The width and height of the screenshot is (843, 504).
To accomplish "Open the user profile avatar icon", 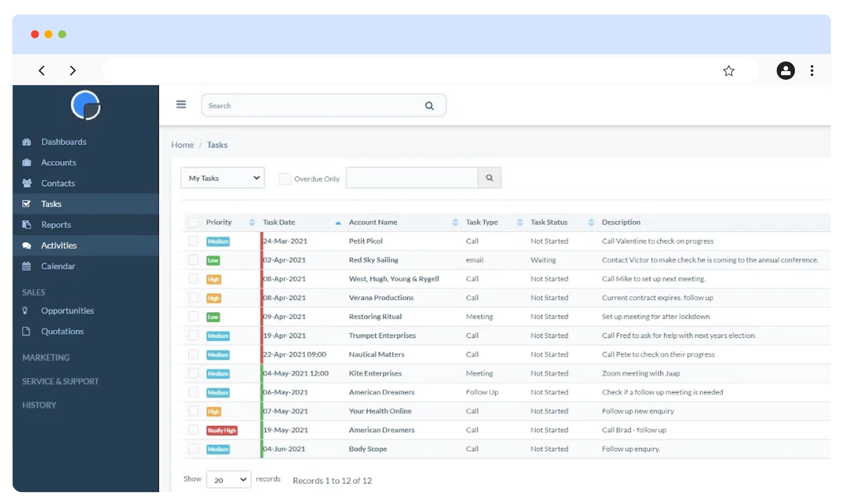I will [785, 70].
